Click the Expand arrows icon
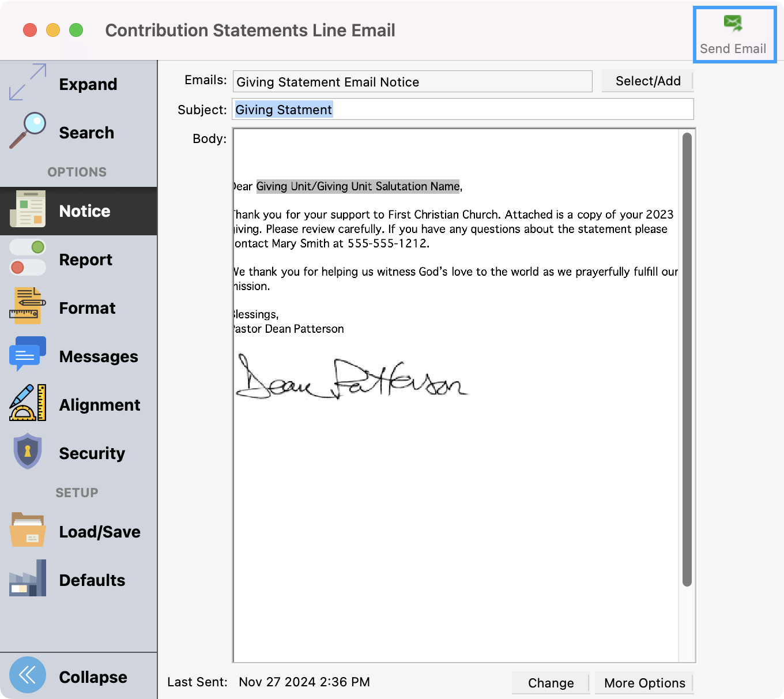Viewport: 784px width, 699px height. click(28, 82)
